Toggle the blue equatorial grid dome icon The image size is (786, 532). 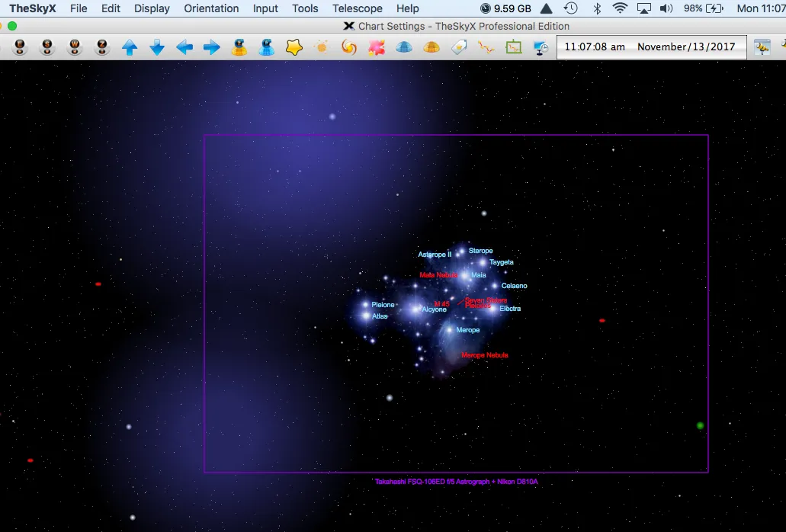click(404, 47)
